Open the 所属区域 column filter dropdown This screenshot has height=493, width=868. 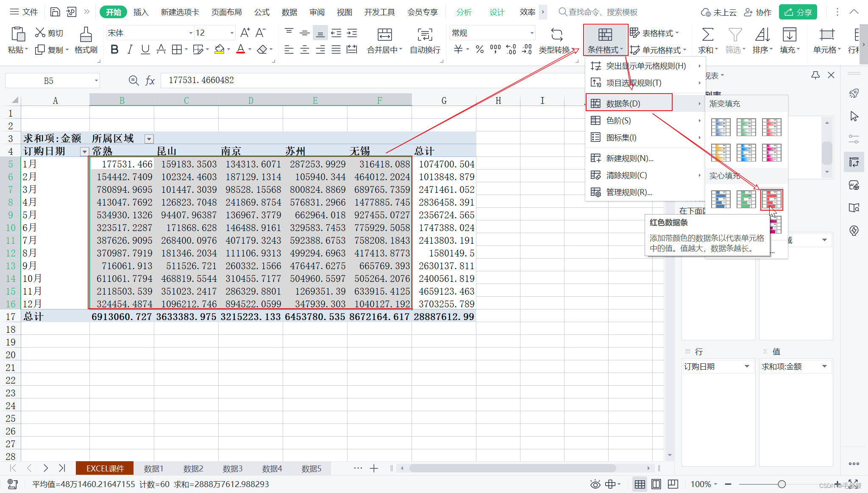pyautogui.click(x=149, y=139)
